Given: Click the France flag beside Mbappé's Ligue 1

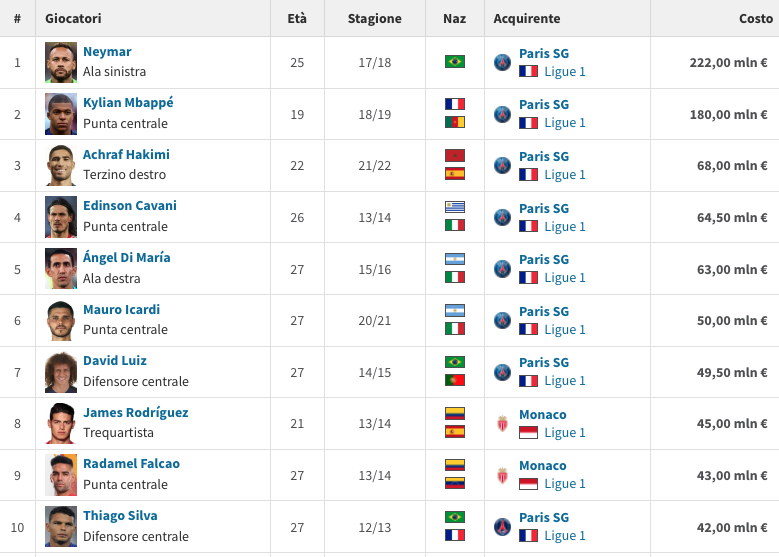Looking at the screenshot, I should tap(528, 123).
